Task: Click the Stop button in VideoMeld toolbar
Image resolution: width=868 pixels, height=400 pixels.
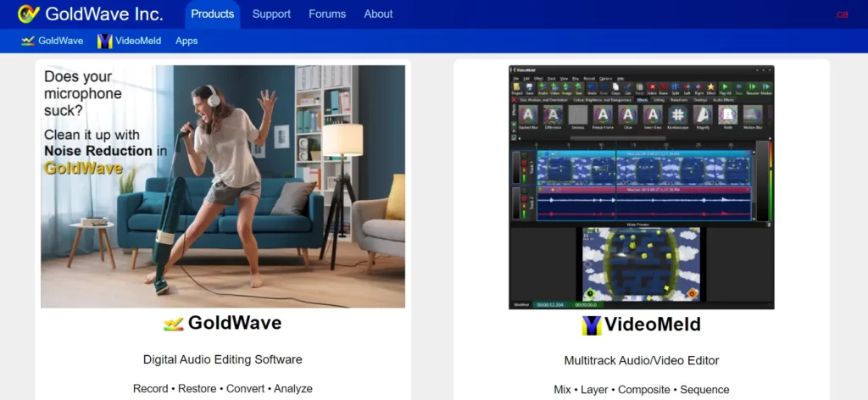Action: (739, 88)
